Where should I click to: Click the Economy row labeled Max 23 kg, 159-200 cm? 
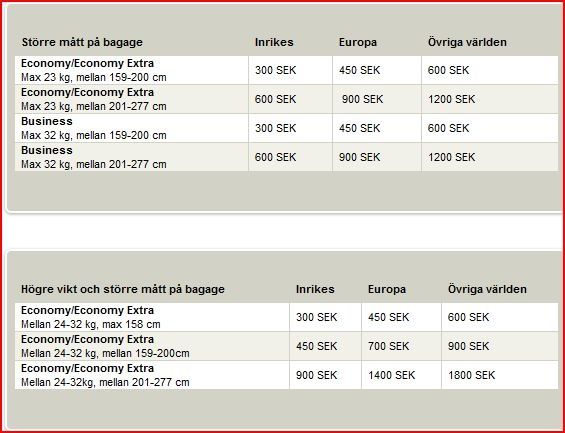tap(286, 70)
